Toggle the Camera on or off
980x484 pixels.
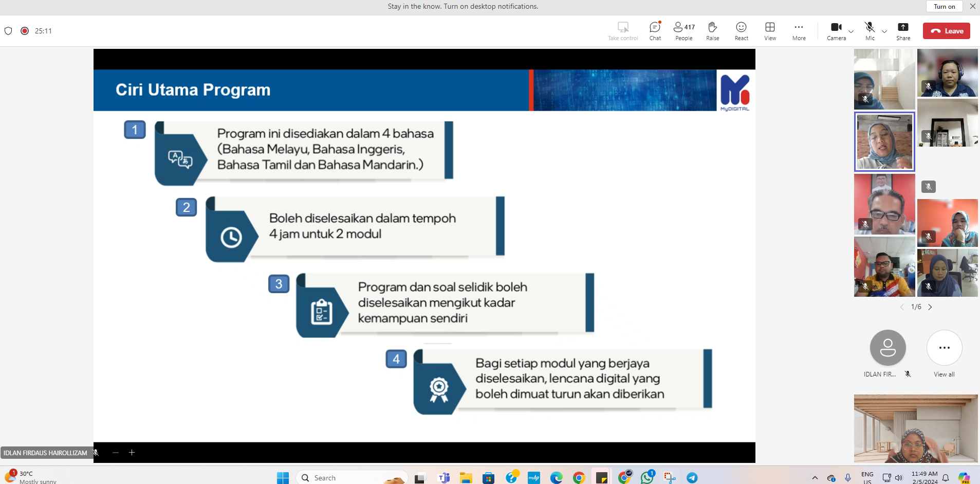836,31
